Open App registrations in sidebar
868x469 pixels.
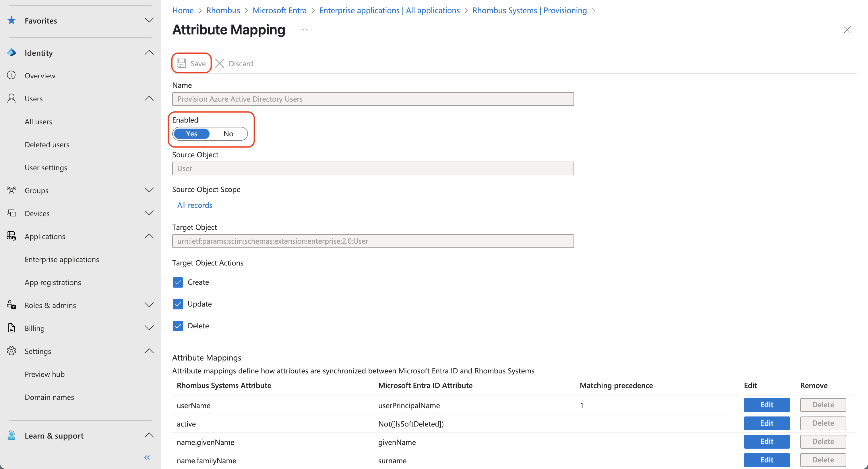(x=53, y=282)
